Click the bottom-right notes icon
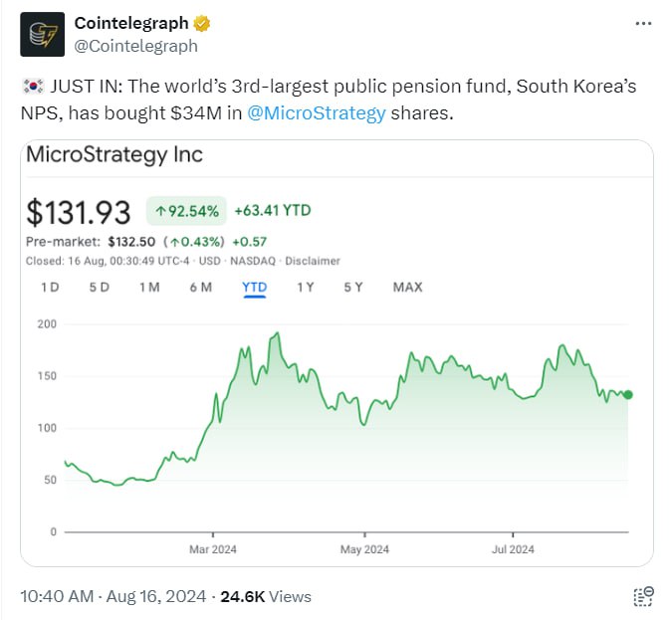 pos(643,597)
